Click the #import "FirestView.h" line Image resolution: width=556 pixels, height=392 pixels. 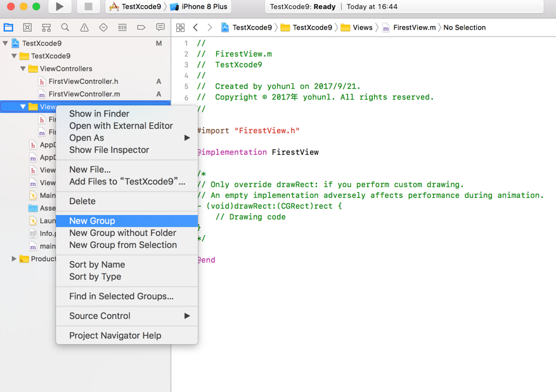(x=249, y=131)
